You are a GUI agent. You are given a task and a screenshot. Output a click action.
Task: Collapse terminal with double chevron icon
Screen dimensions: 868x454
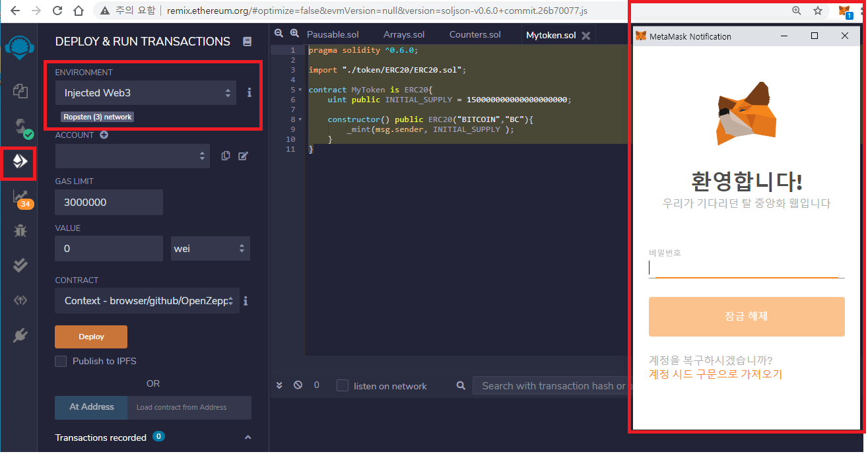pyautogui.click(x=279, y=385)
